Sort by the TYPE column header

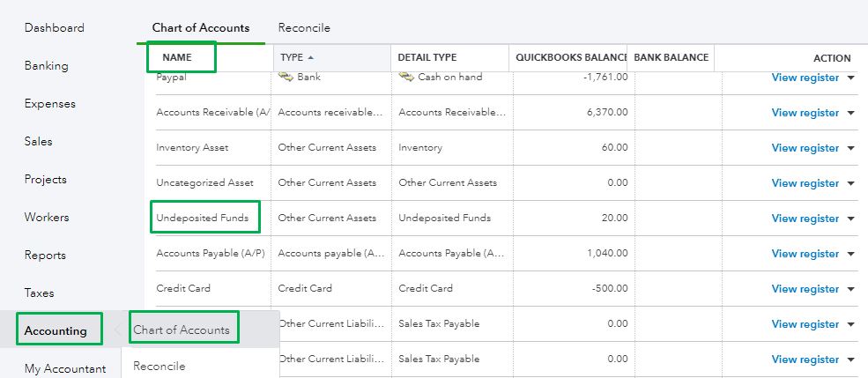point(292,57)
